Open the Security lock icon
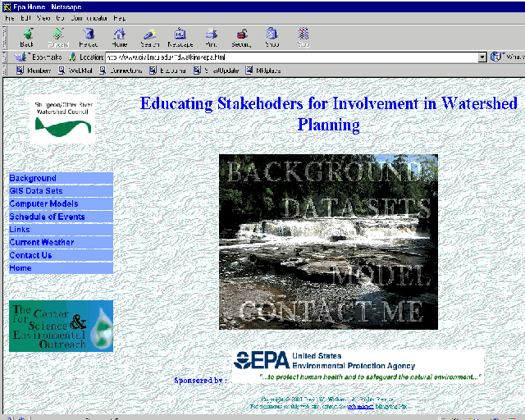Screen dimensions: 525x420 pyautogui.click(x=241, y=37)
